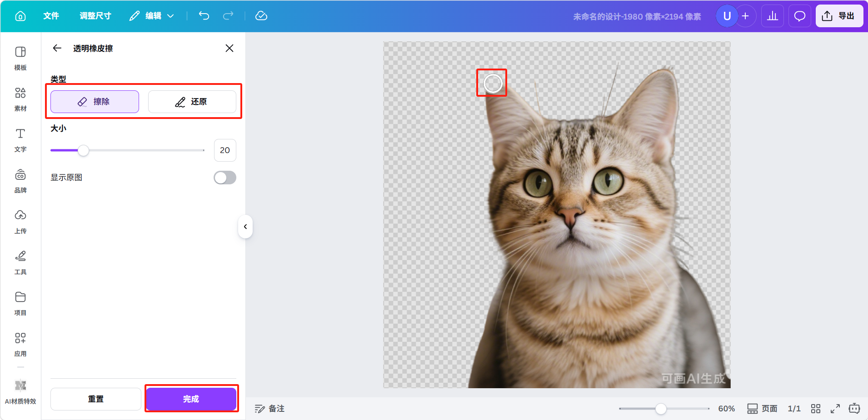Open the 上传 uploads sidebar panel
This screenshot has height=420, width=868.
[20, 222]
